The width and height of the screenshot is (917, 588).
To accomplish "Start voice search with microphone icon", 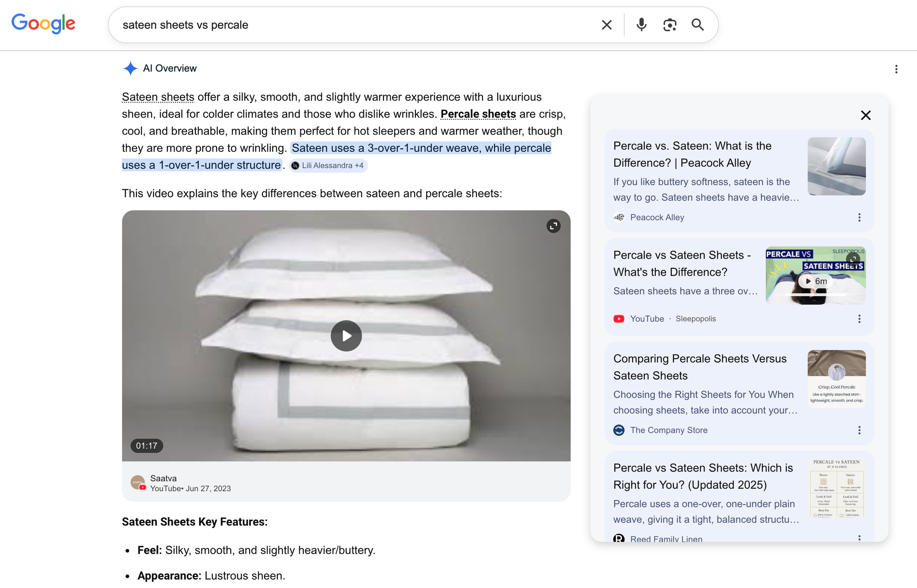I will pos(641,25).
